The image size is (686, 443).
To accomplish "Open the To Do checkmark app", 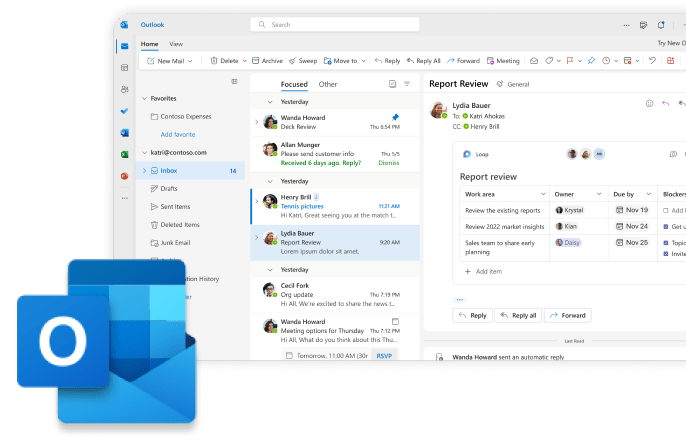I will [x=125, y=111].
